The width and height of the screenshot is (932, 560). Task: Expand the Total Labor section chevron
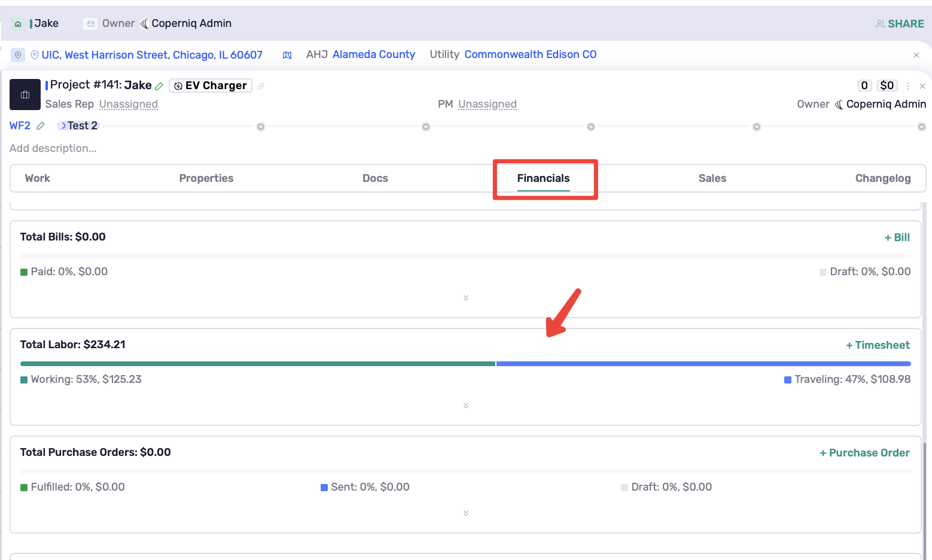coord(466,406)
